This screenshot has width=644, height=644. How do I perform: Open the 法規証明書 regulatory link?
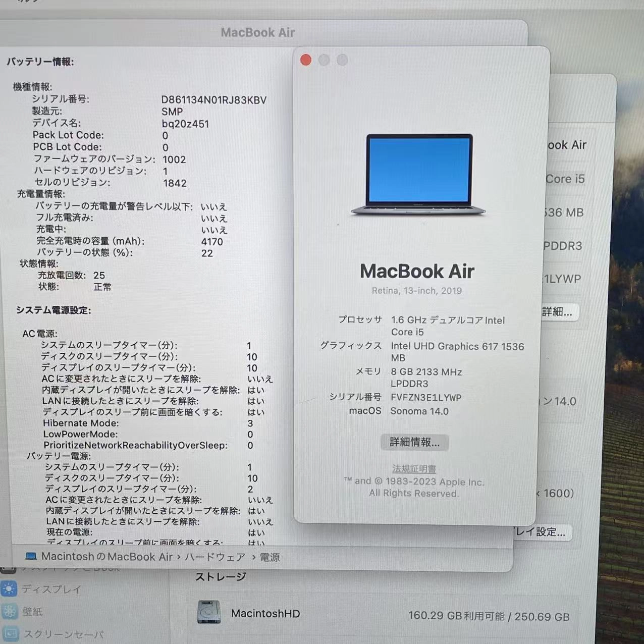414,468
